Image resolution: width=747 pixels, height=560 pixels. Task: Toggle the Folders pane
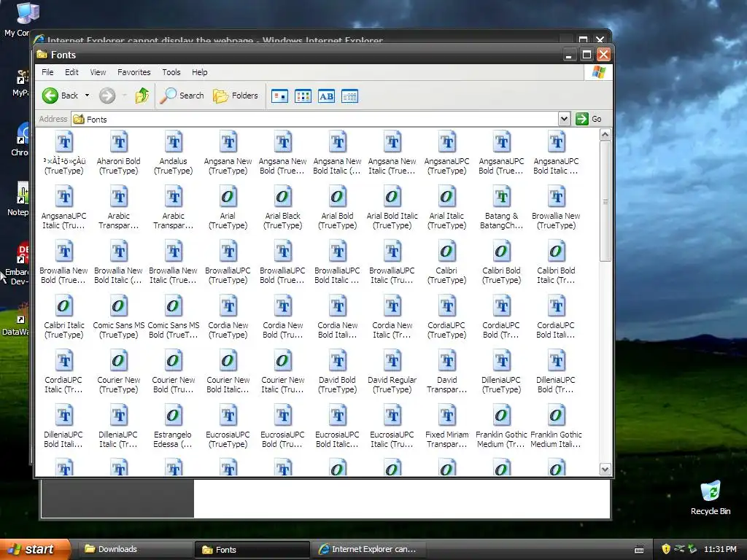236,96
